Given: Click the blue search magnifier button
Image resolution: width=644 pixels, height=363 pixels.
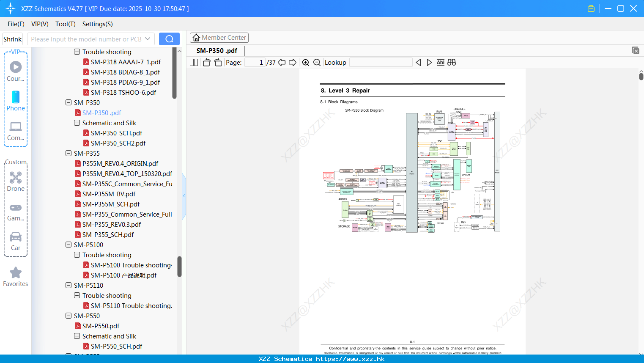Looking at the screenshot, I should (x=169, y=39).
